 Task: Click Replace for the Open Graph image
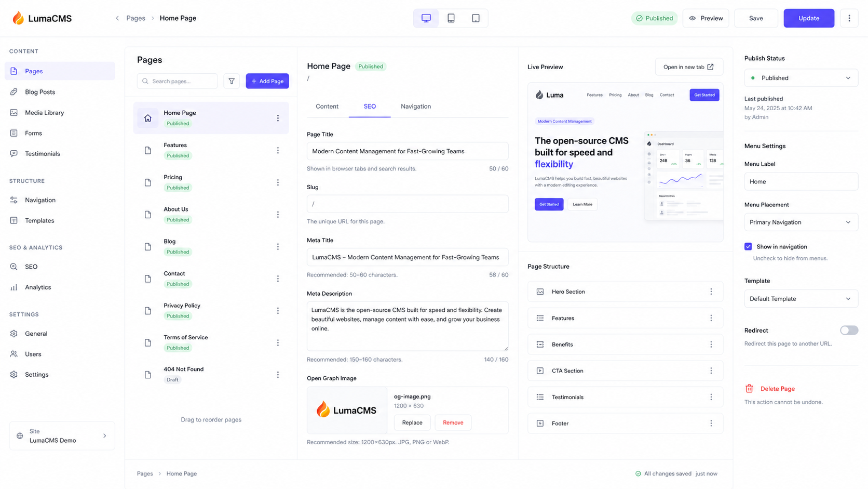click(412, 422)
